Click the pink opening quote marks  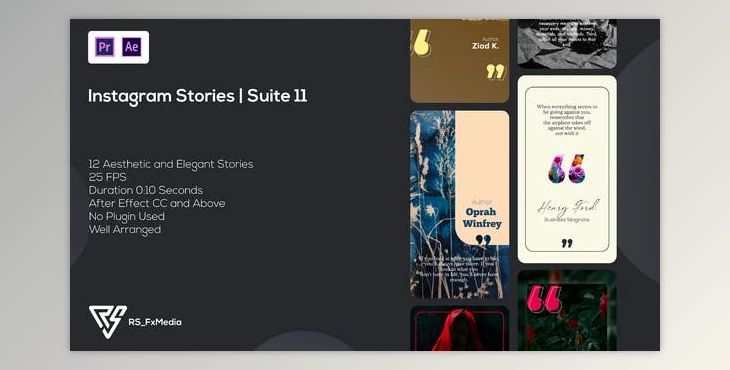click(544, 299)
